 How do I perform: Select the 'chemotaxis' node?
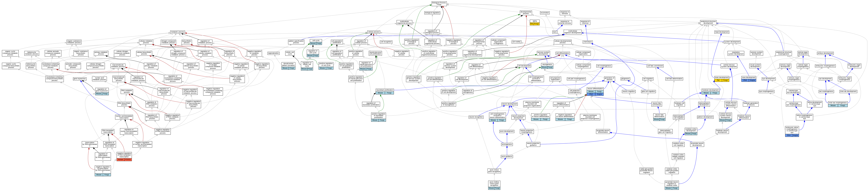click(588, 42)
